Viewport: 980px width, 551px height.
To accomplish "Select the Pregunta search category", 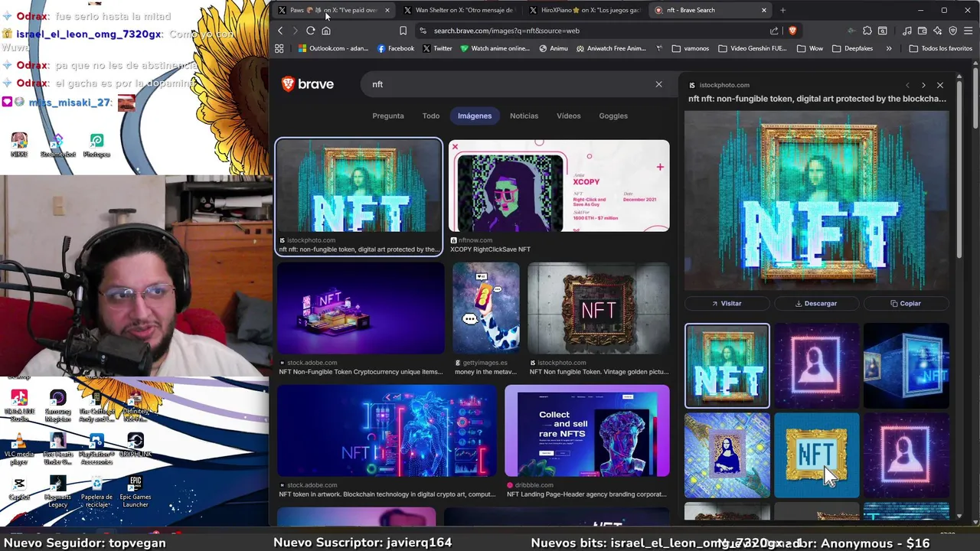I will 388,116.
